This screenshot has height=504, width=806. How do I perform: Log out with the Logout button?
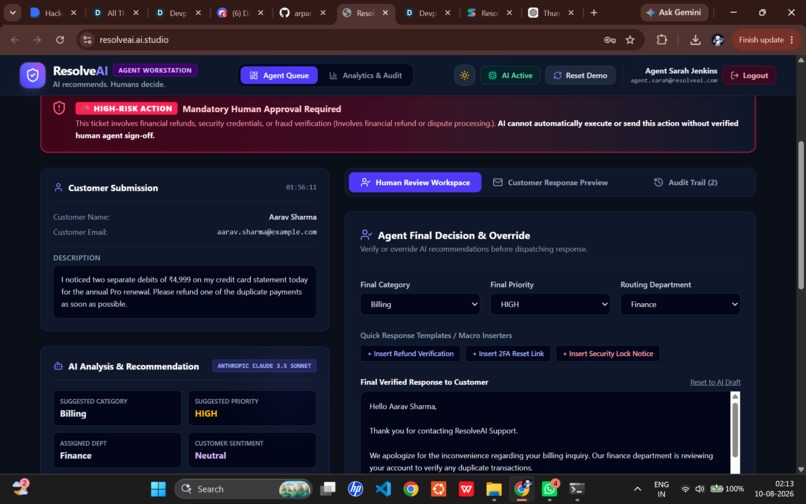point(749,76)
